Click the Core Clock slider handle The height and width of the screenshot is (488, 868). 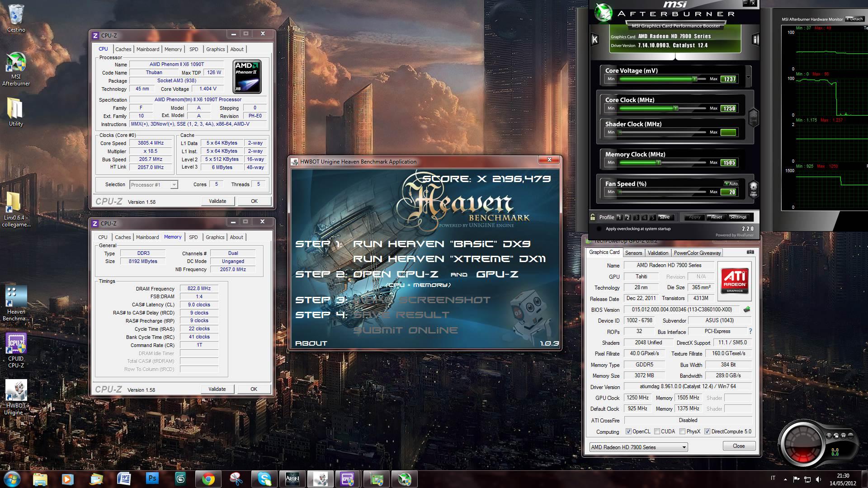[x=676, y=108]
